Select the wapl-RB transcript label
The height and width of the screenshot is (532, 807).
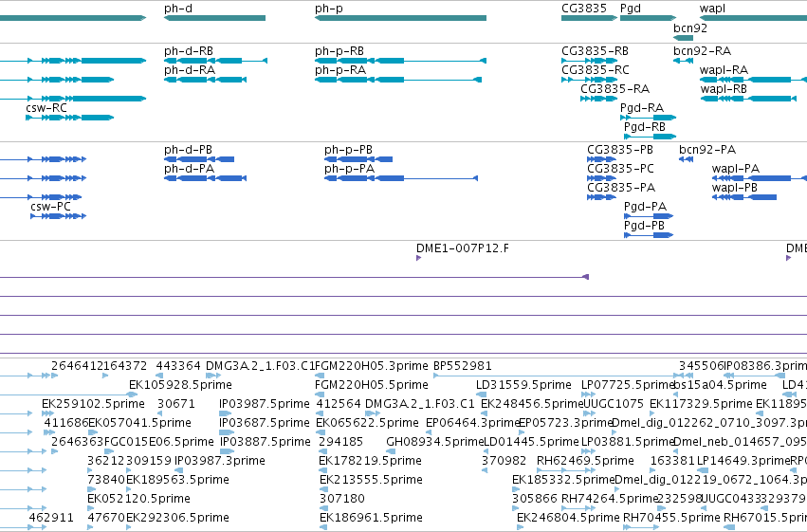[x=724, y=89]
